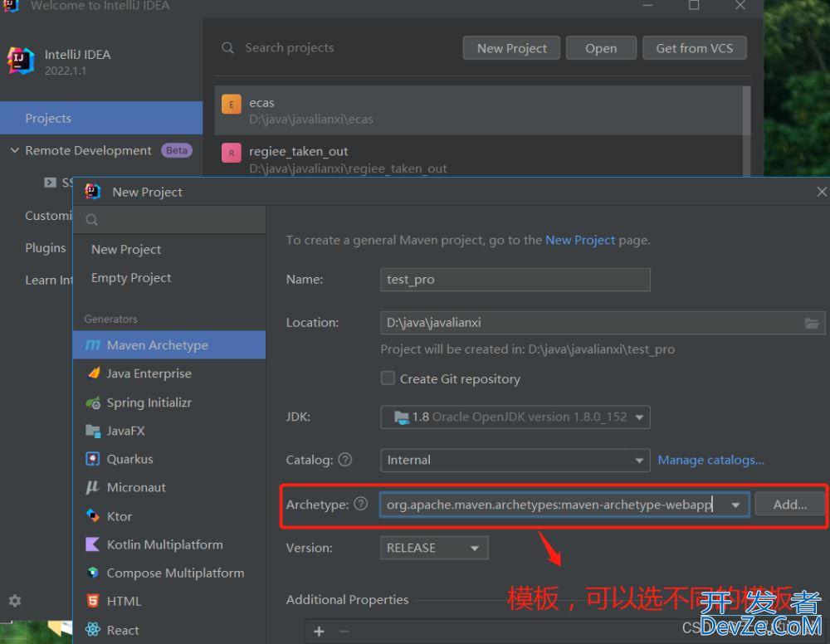Open settings gear in Welcome window

click(15, 601)
